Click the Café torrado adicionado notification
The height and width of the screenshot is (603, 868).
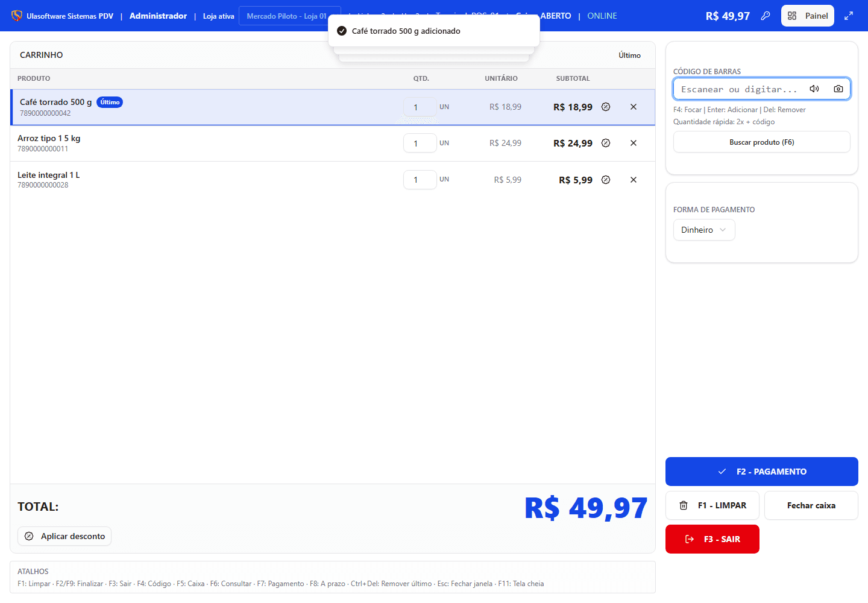(434, 31)
